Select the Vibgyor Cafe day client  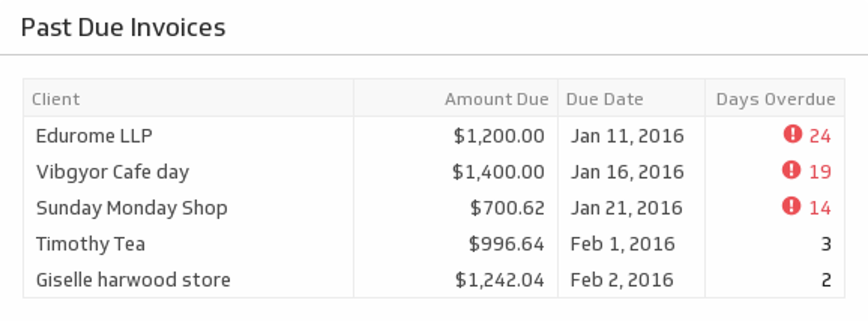(x=113, y=172)
